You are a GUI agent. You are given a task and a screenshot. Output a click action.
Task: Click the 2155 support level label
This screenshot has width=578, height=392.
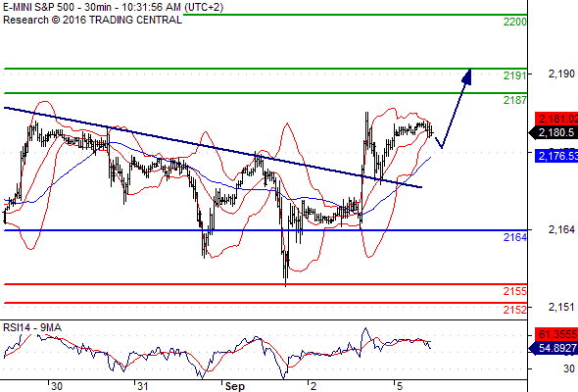(x=515, y=291)
